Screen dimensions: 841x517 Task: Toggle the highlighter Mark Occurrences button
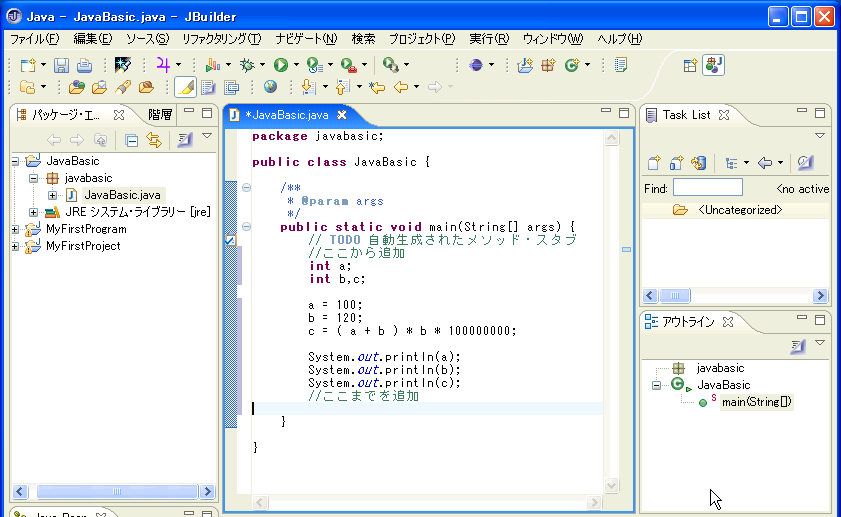coord(186,88)
